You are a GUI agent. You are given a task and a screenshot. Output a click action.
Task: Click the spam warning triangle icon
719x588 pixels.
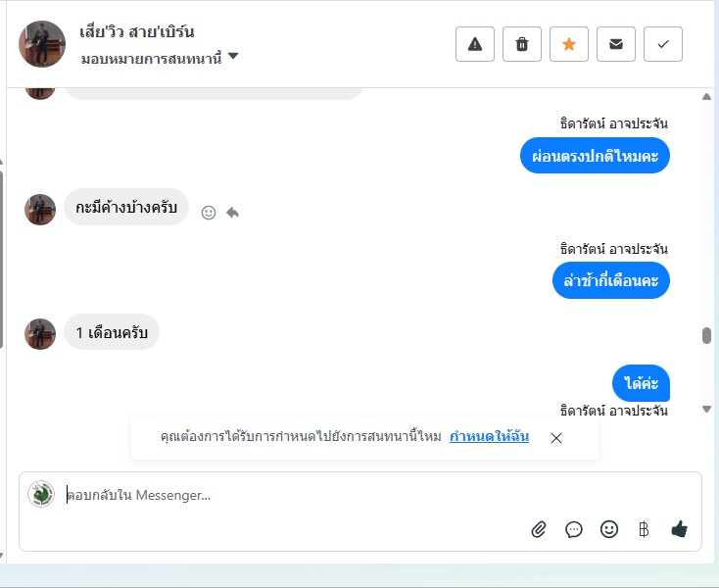tap(474, 44)
